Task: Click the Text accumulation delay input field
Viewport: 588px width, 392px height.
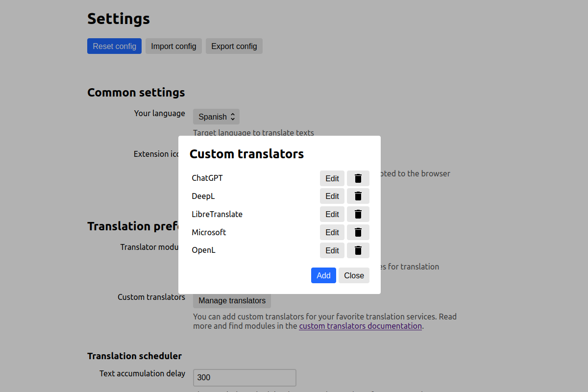Action: (x=244, y=377)
